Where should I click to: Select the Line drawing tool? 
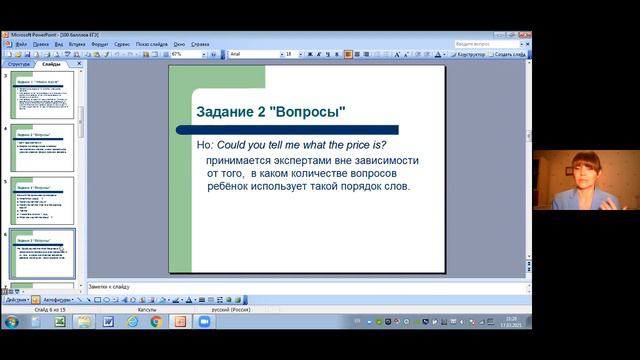coord(80,300)
